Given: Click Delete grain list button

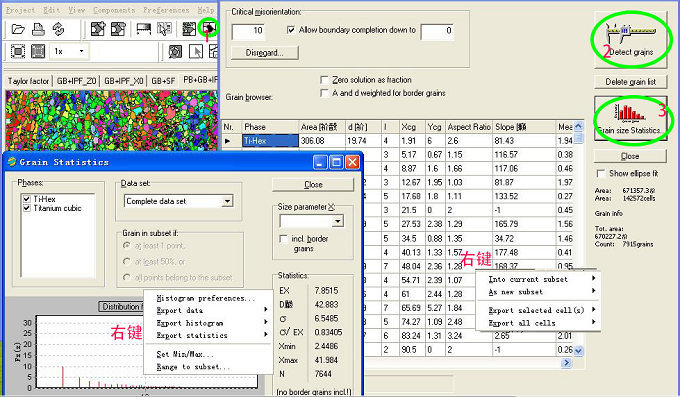Looking at the screenshot, I should 630,82.
